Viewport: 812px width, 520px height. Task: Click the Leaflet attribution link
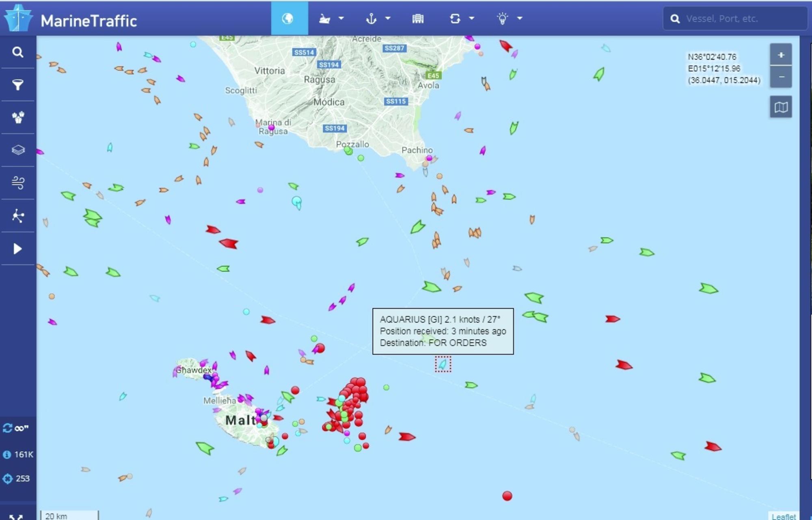(x=784, y=516)
